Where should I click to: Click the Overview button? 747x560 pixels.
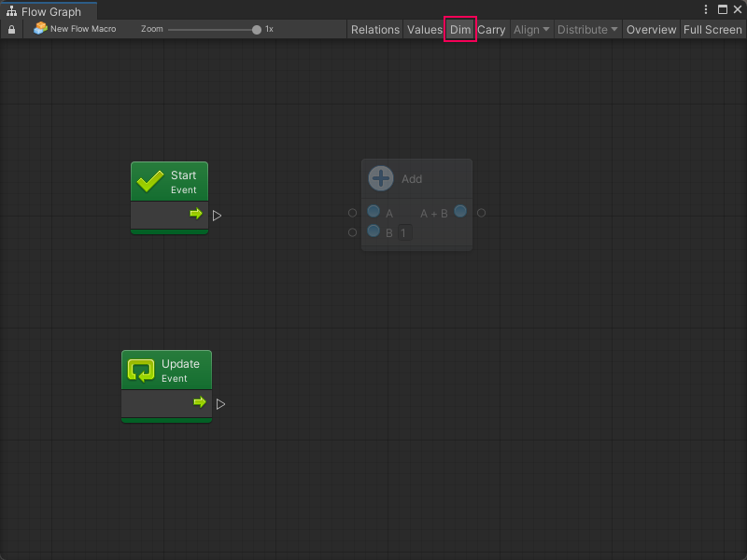tap(651, 30)
